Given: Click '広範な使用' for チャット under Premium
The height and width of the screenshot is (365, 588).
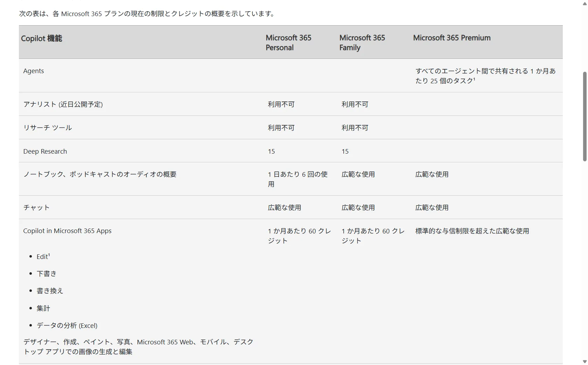Looking at the screenshot, I should [432, 208].
